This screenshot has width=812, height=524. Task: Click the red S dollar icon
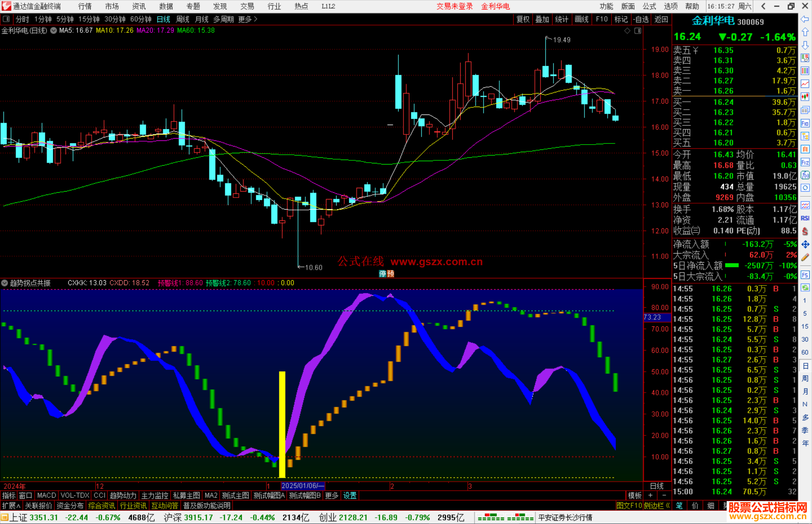point(805,231)
